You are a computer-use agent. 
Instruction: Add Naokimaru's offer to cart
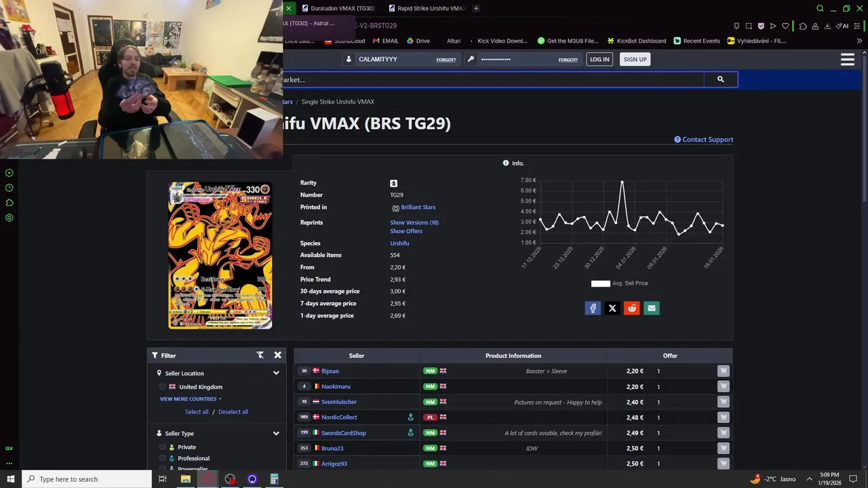(724, 386)
